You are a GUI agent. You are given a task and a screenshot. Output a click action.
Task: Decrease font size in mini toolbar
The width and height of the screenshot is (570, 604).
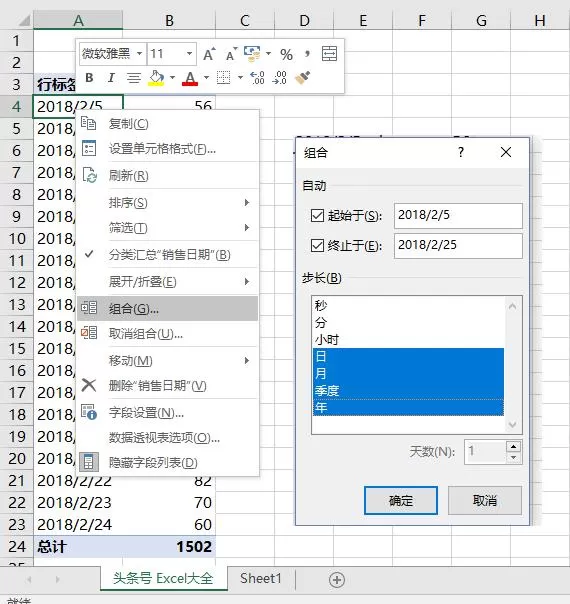tap(231, 54)
